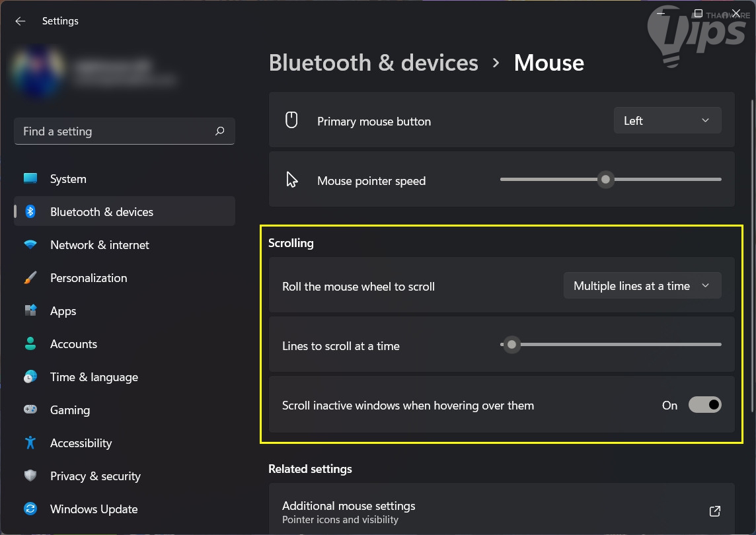The image size is (756, 535).
Task: Click the Privacy & security shield icon
Action: 30,476
